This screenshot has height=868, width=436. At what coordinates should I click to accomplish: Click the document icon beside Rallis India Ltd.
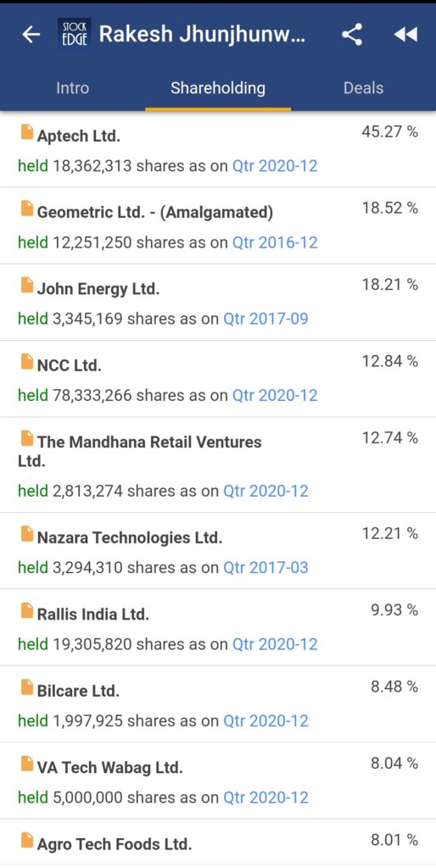click(x=26, y=610)
